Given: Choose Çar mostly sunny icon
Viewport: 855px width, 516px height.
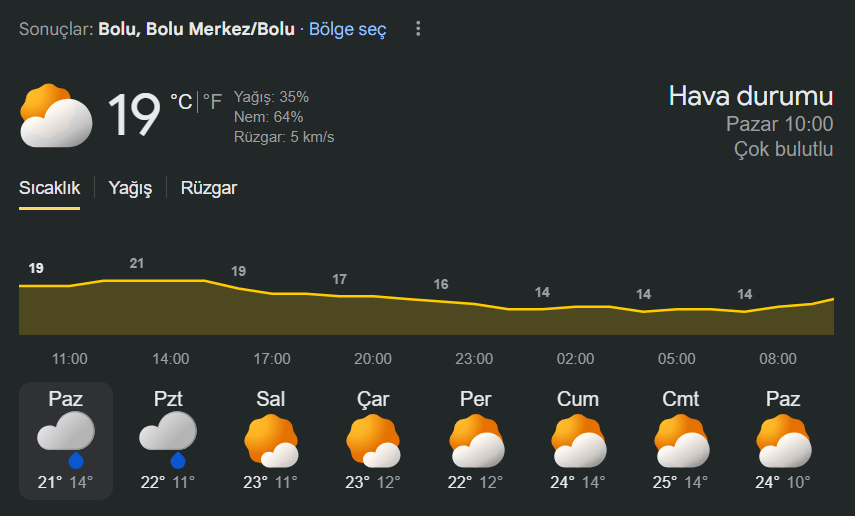Looking at the screenshot, I should [374, 441].
